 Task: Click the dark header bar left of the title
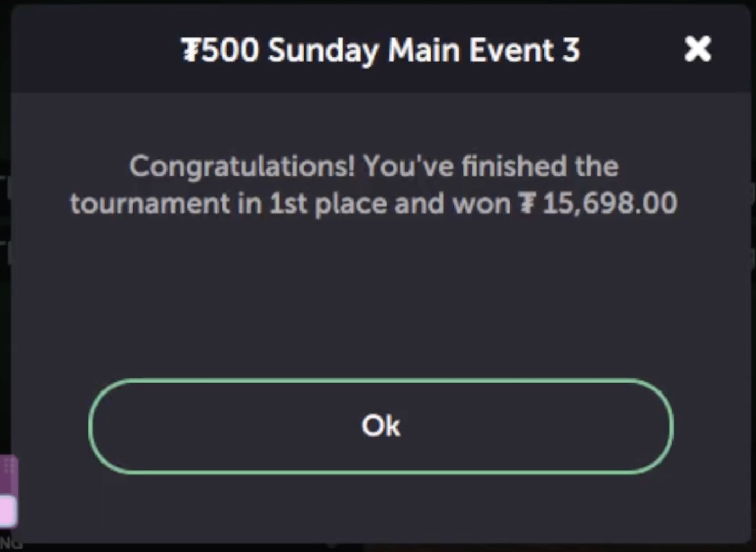(x=92, y=50)
